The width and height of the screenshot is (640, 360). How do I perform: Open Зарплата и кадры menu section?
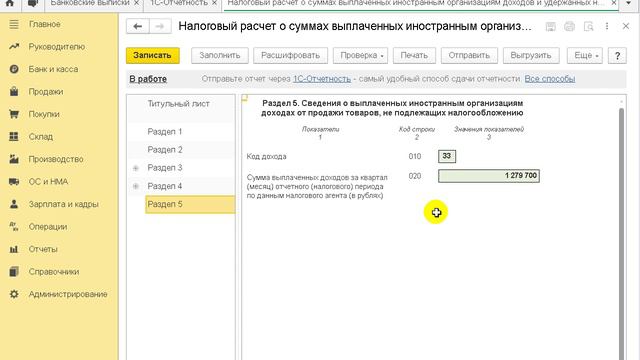coord(63,204)
